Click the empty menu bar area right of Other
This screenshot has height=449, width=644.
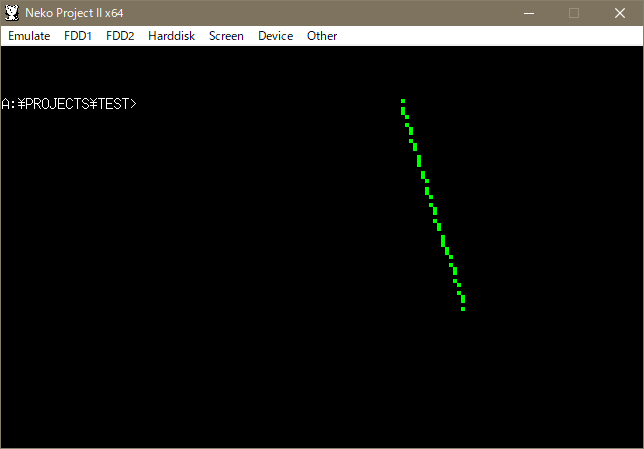(490, 36)
